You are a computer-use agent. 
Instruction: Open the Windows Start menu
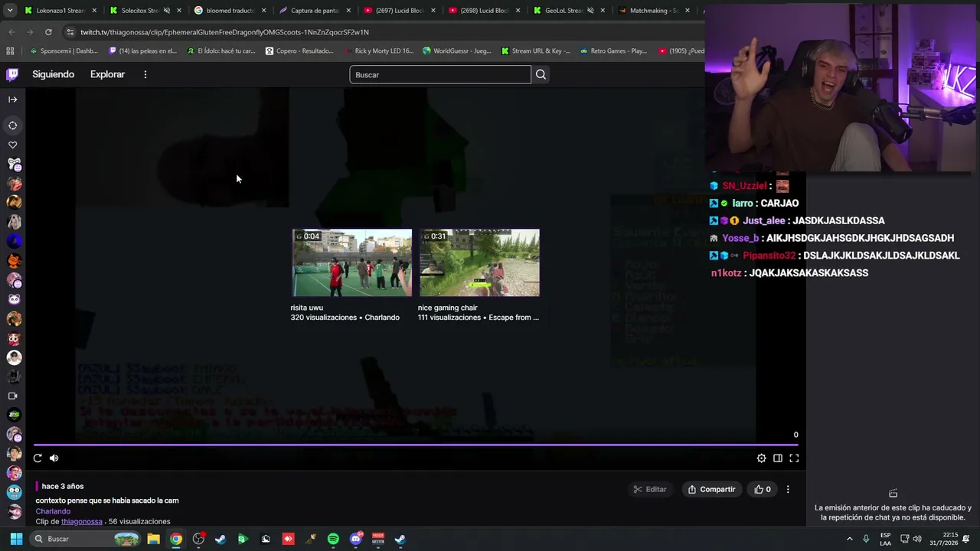click(x=16, y=539)
